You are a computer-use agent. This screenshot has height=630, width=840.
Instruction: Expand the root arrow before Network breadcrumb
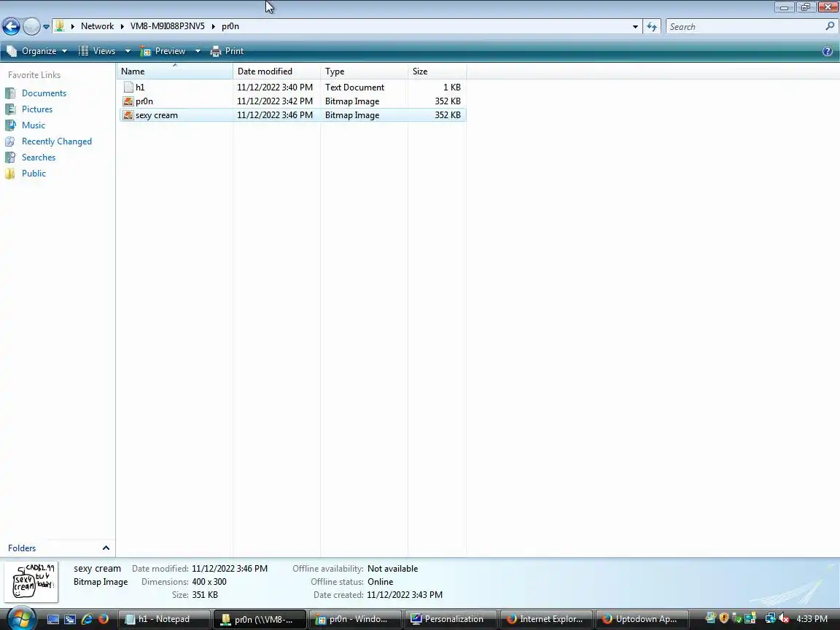pos(72,26)
